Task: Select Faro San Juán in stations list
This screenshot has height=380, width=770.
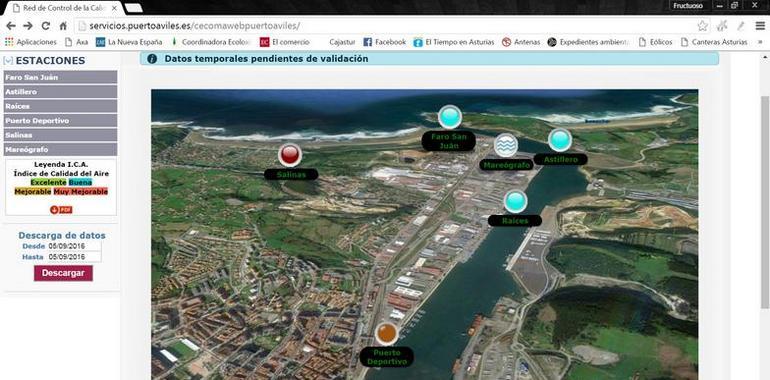Action: tap(60, 77)
